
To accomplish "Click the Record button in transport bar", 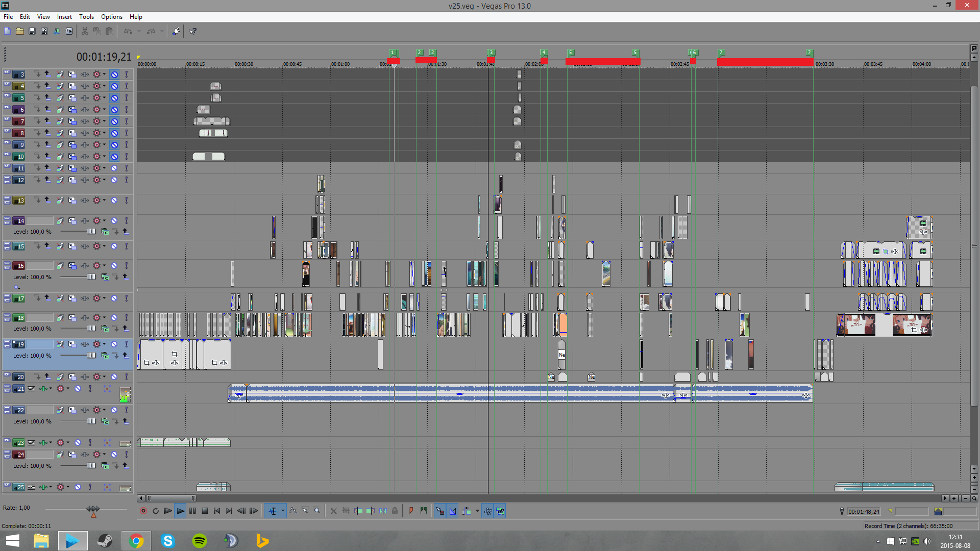I will 143,511.
